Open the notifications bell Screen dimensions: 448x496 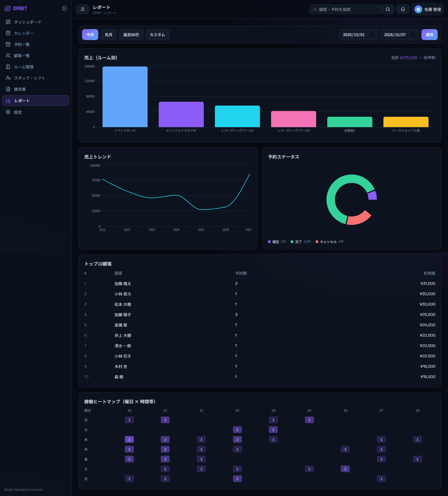point(403,9)
